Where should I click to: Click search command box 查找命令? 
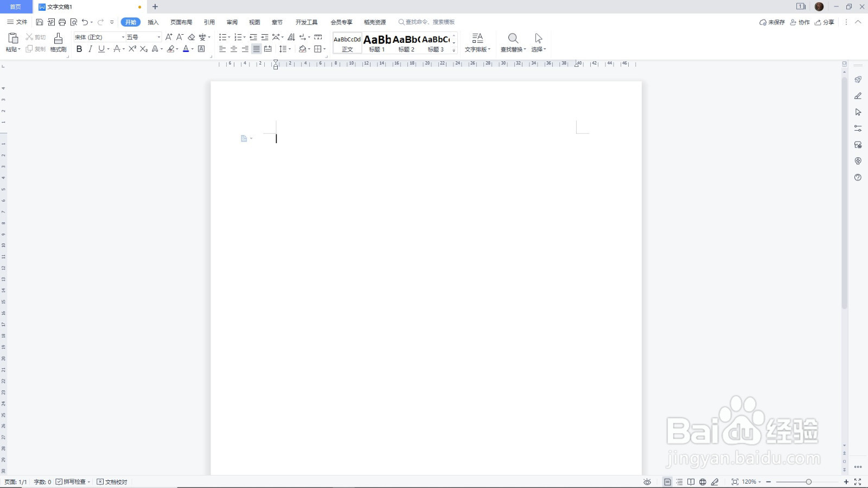(426, 22)
